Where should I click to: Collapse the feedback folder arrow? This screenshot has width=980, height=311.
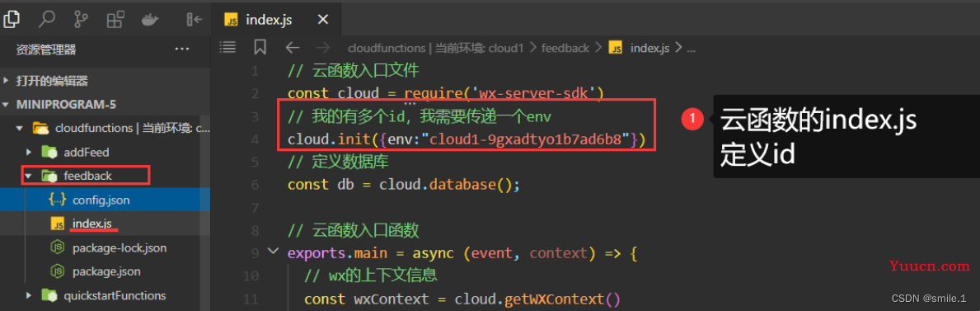pos(29,176)
